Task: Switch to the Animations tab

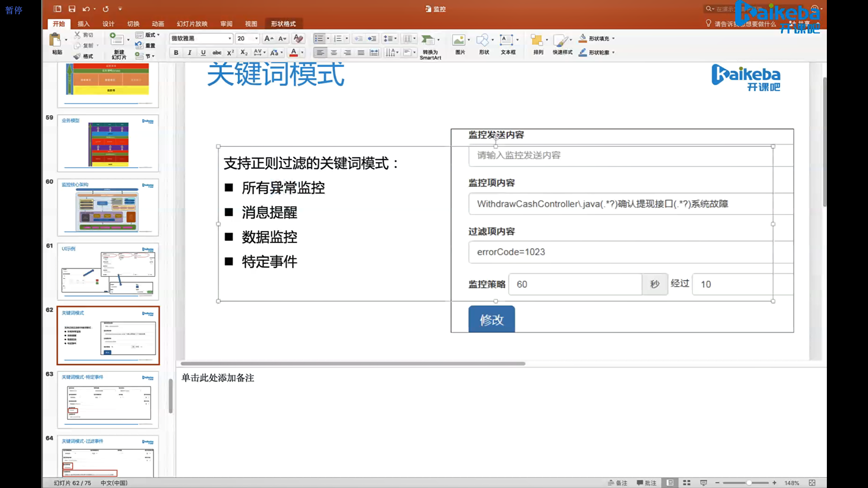Action: pyautogui.click(x=158, y=23)
